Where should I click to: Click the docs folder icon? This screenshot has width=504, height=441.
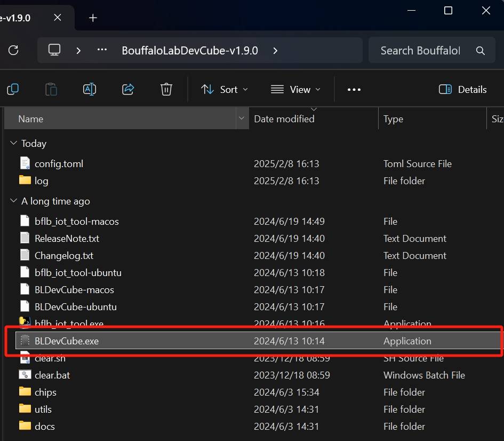[x=25, y=426]
